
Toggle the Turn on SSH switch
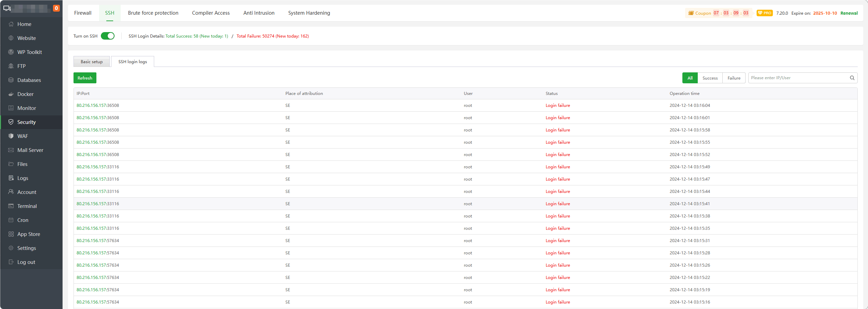(108, 36)
